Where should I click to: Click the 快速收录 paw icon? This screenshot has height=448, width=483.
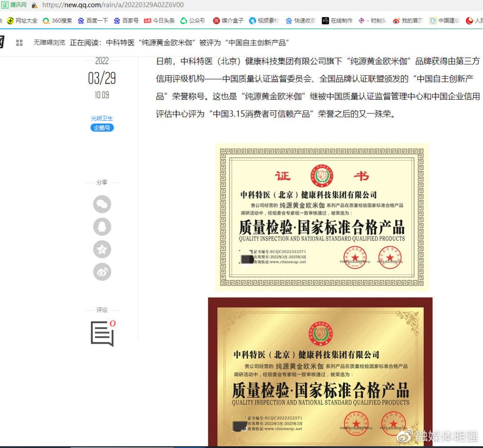(x=289, y=21)
